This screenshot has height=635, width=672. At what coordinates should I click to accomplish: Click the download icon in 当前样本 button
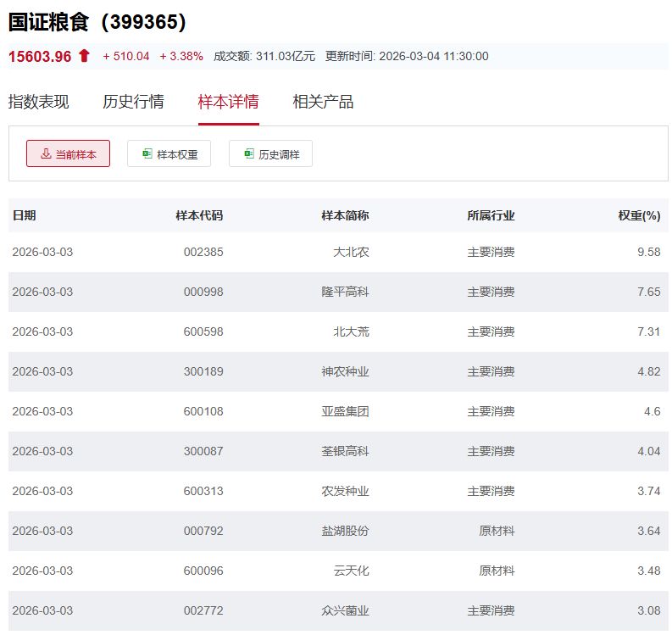click(46, 154)
